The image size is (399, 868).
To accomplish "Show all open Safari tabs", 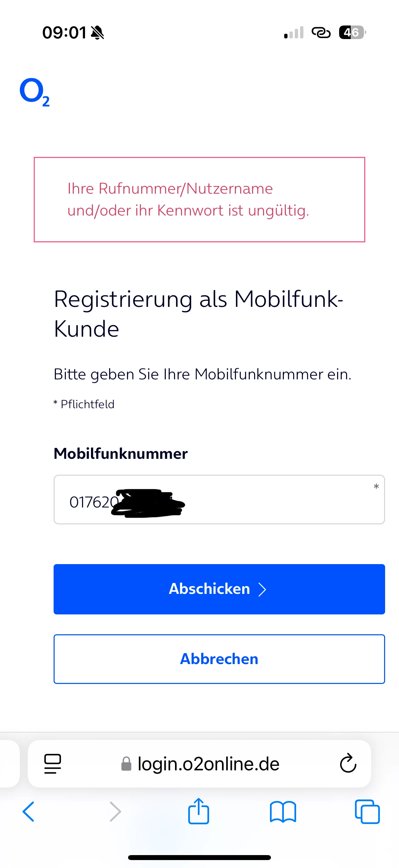I will (367, 812).
